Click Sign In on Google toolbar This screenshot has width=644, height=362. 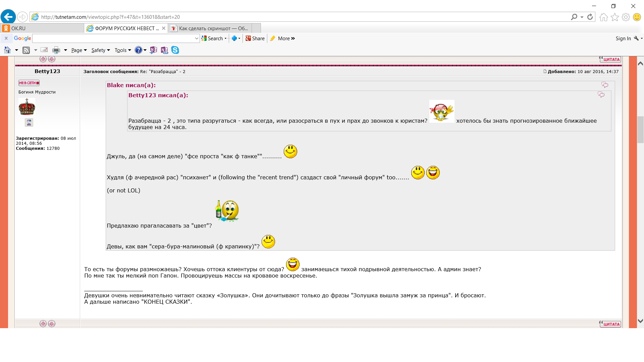[x=623, y=39]
